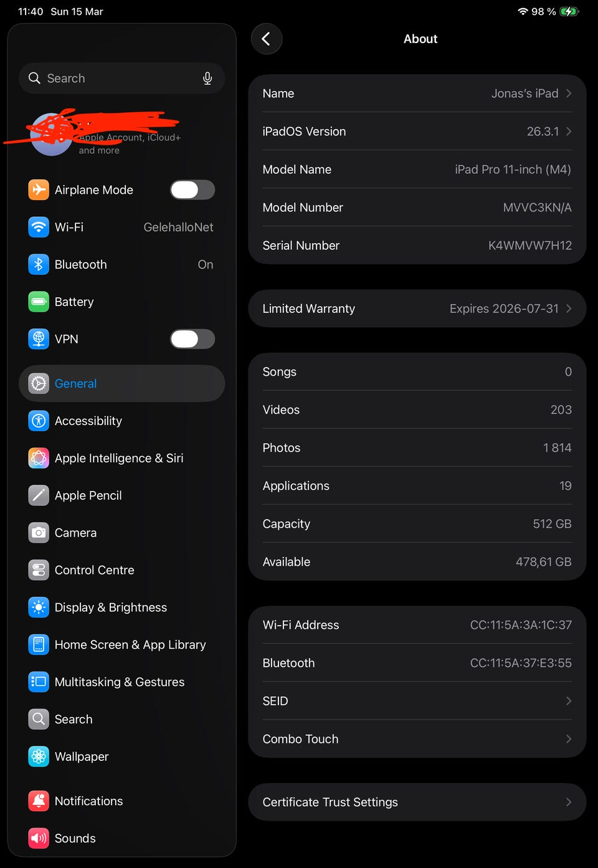Toggle the VPN switch

(192, 339)
